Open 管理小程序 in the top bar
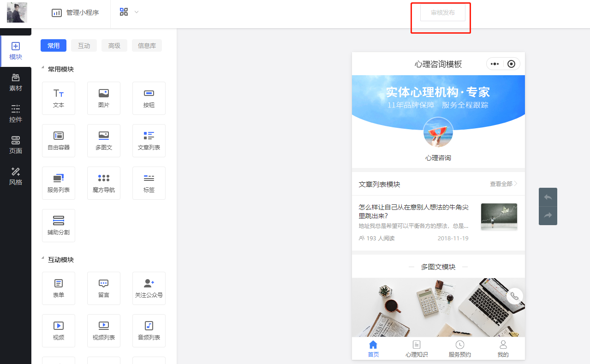This screenshot has height=364, width=590. (x=75, y=12)
